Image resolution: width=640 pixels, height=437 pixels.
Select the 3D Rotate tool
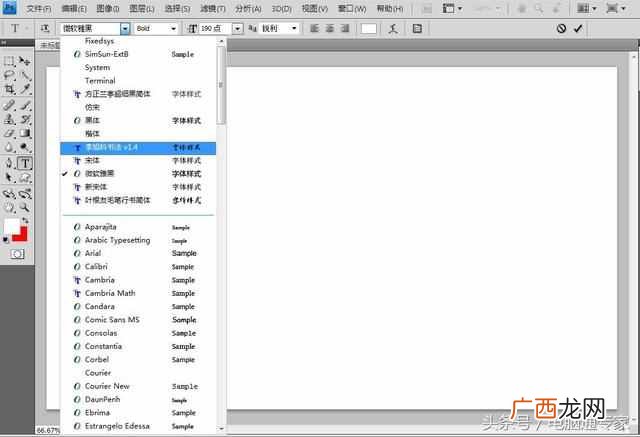(x=9, y=194)
